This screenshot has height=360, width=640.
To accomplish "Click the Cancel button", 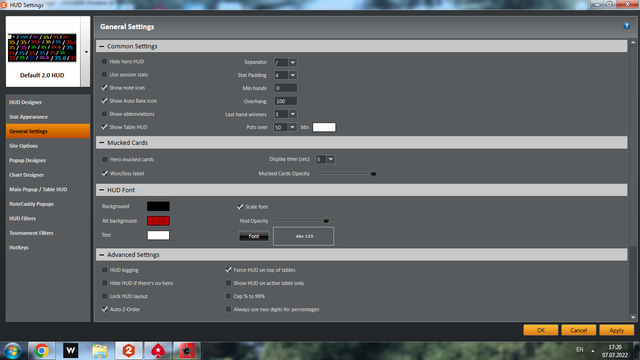I will tap(578, 330).
